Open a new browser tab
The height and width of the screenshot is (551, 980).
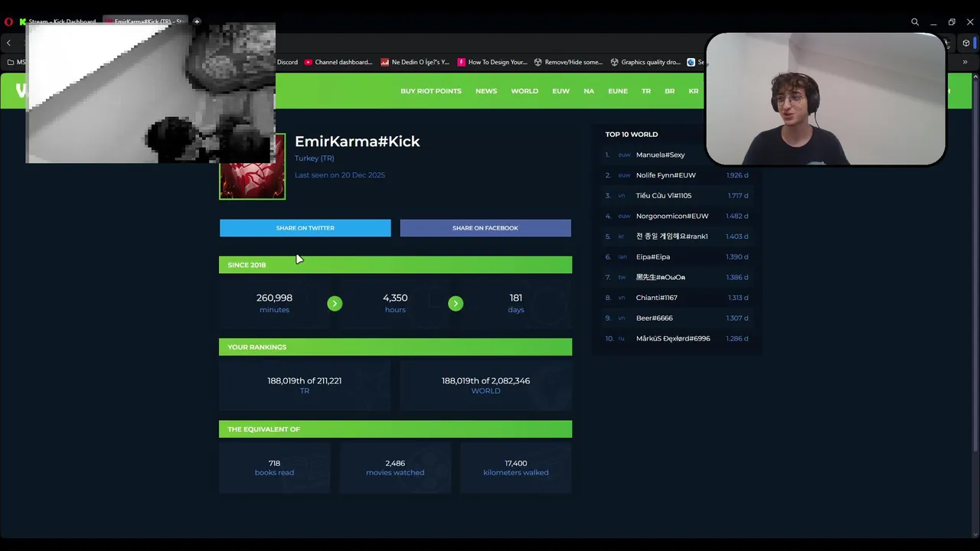coord(197,21)
